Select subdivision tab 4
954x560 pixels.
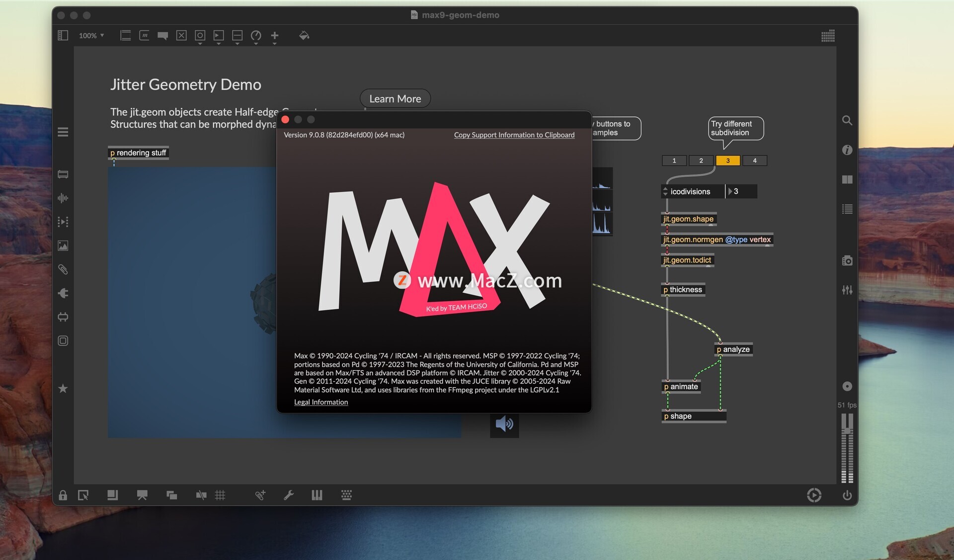coord(755,160)
